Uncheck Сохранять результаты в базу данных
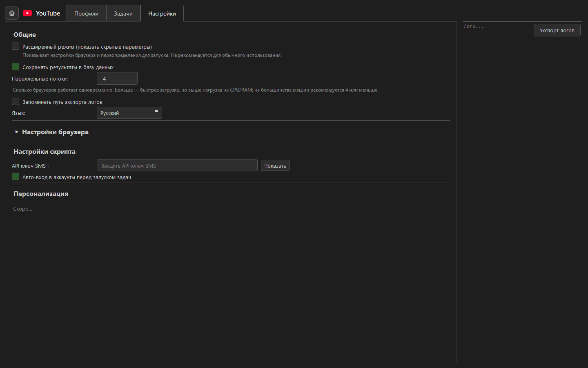Viewport: 588px width, 368px height. 16,67
